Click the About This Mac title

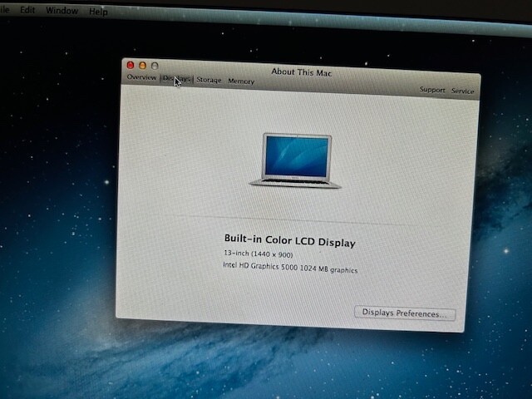click(x=301, y=72)
